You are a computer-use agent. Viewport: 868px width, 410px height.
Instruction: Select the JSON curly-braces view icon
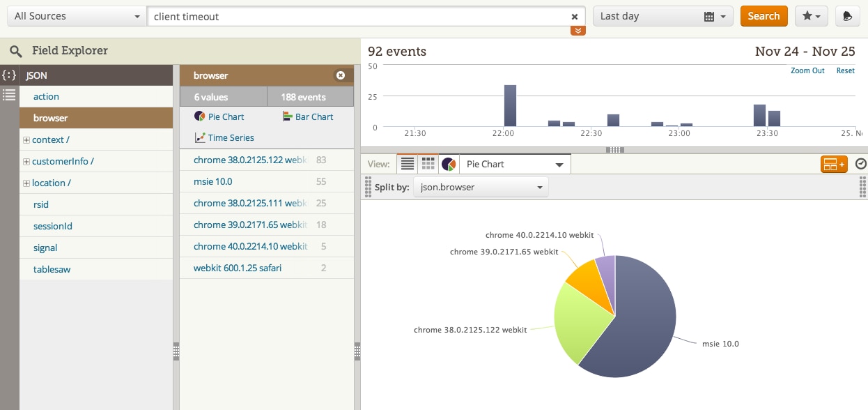[x=9, y=75]
